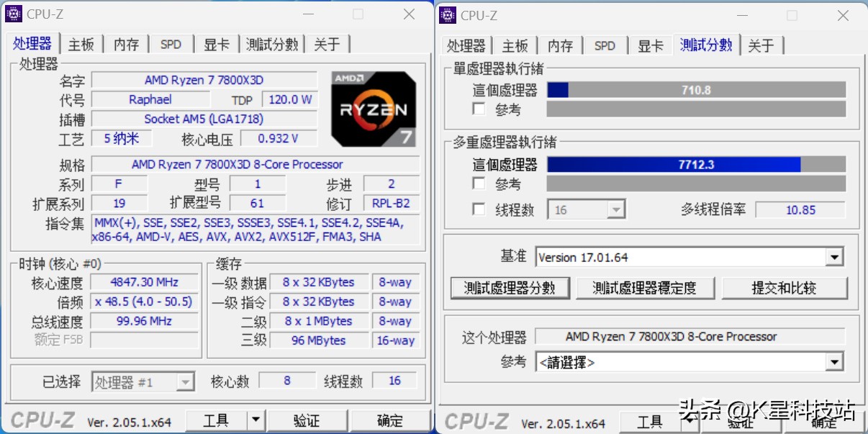
Task: Click the 测试处理器分数 button
Action: (x=510, y=288)
